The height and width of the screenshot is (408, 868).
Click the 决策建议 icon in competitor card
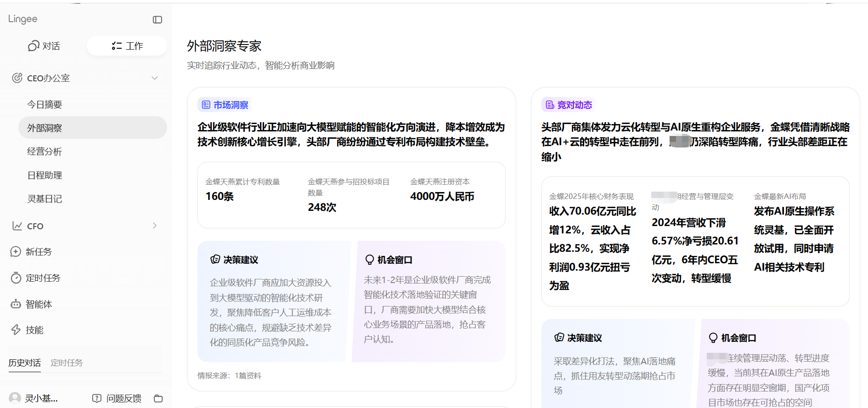coord(559,338)
